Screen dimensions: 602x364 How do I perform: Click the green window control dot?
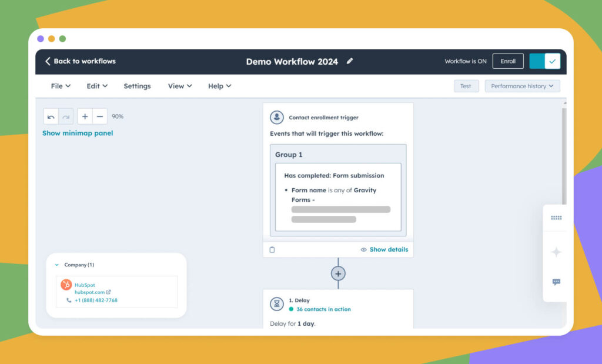tap(62, 39)
